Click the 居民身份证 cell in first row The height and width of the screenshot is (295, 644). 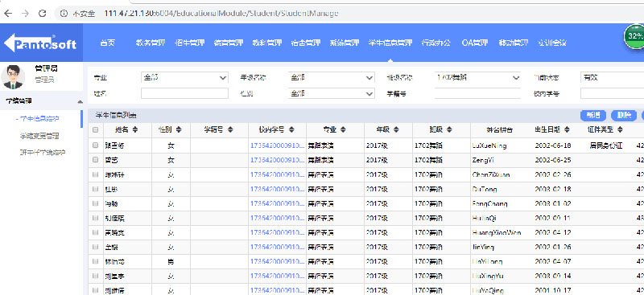606,145
